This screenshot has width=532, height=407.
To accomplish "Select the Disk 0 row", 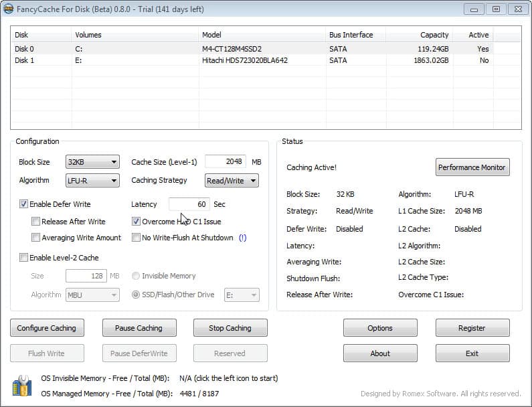I will (252, 49).
